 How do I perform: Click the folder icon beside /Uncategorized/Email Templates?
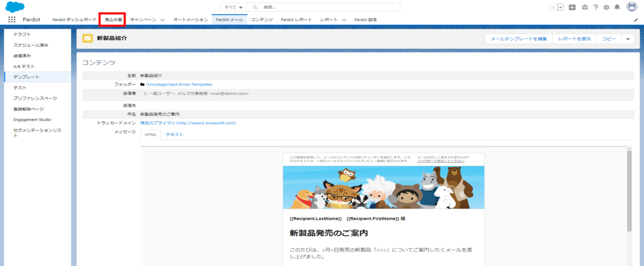click(142, 84)
